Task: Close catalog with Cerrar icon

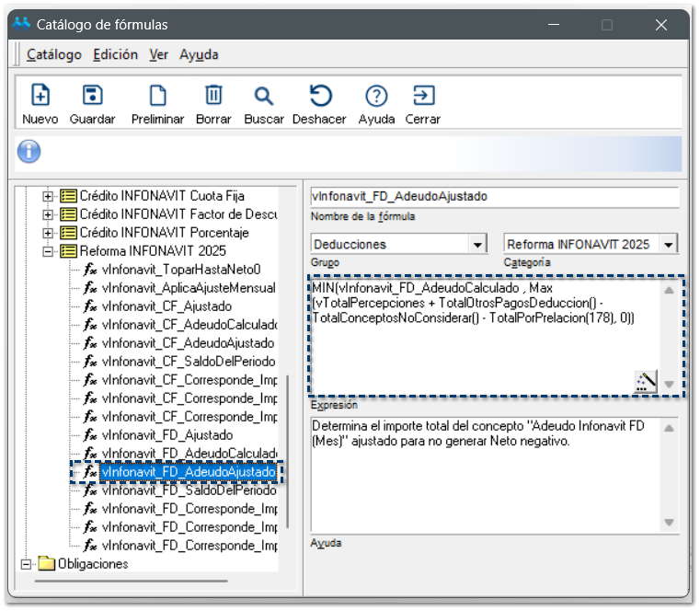Action: click(423, 96)
